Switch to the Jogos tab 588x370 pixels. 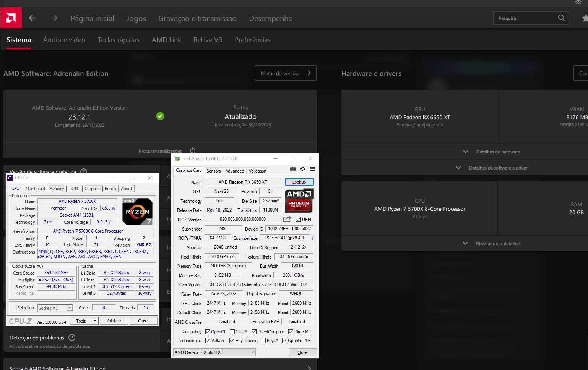point(136,18)
